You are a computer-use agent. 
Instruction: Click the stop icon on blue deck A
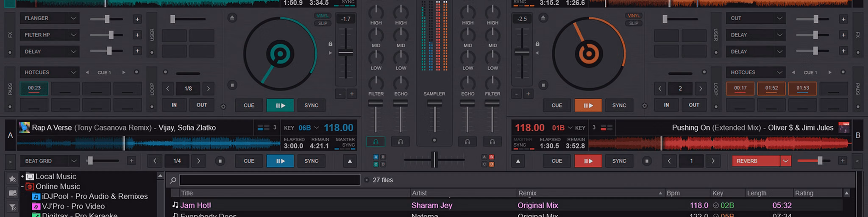[220, 161]
